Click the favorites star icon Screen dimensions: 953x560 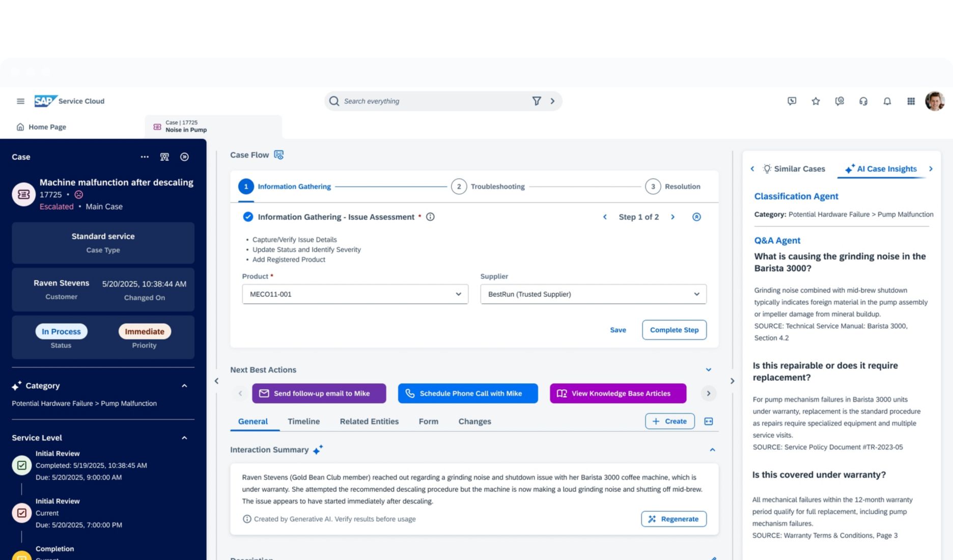pos(816,101)
